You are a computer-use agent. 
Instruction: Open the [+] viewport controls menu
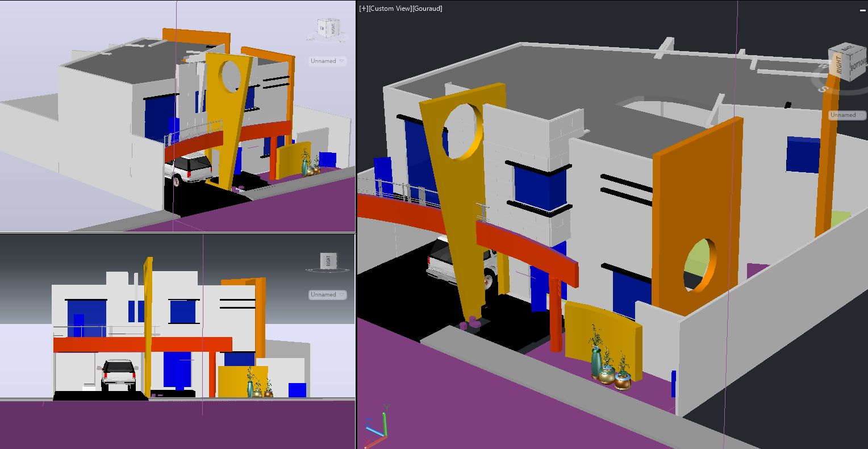(364, 9)
